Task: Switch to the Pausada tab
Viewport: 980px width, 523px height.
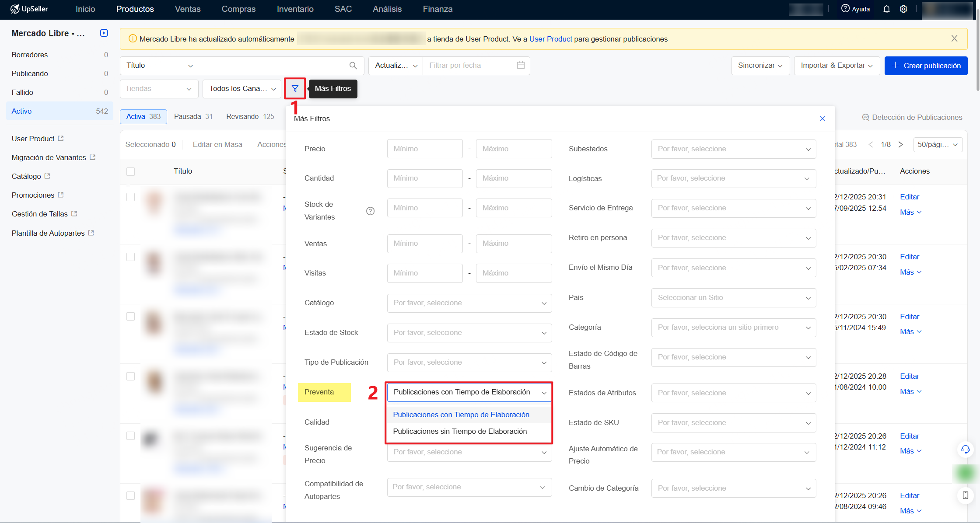Action: tap(193, 117)
